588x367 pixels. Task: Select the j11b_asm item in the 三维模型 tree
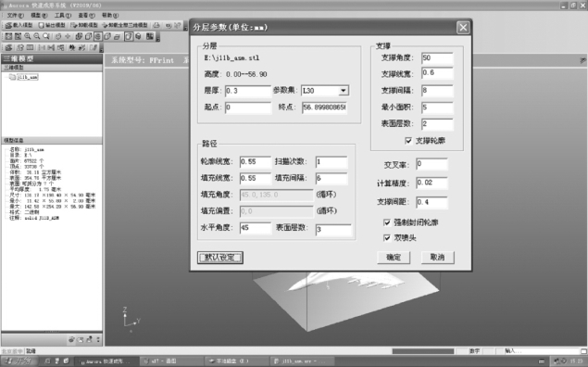pyautogui.click(x=28, y=77)
